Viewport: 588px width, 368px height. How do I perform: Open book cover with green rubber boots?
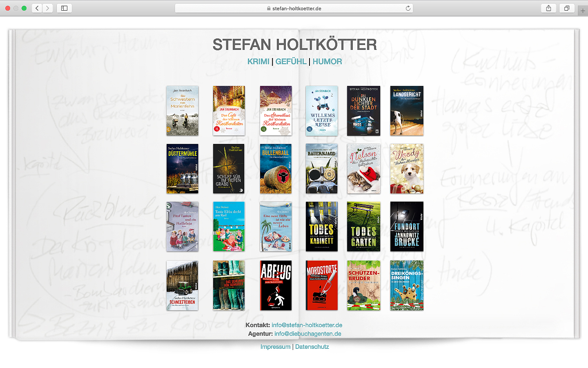229,285
